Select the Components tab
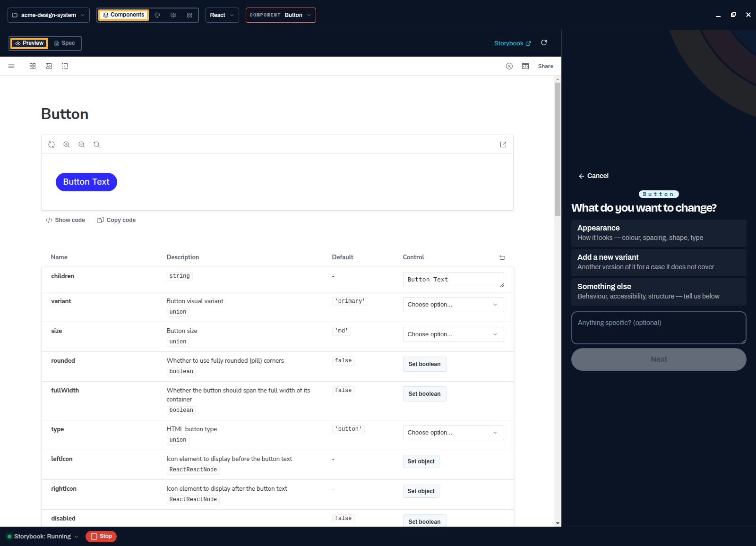The height and width of the screenshot is (546, 756). click(x=123, y=15)
